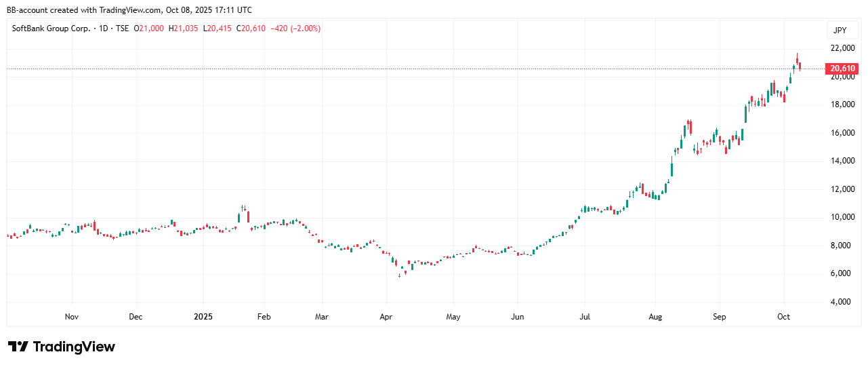Image resolution: width=868 pixels, height=367 pixels.
Task: Open the TradingView wordmark link
Action: tap(74, 347)
